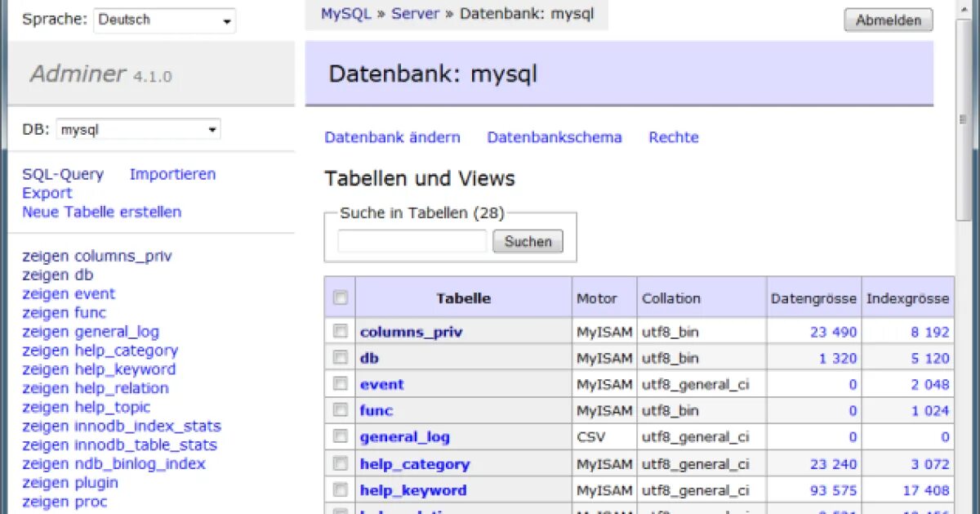The height and width of the screenshot is (514, 980).
Task: Open the event table link in the table
Action: click(x=381, y=384)
